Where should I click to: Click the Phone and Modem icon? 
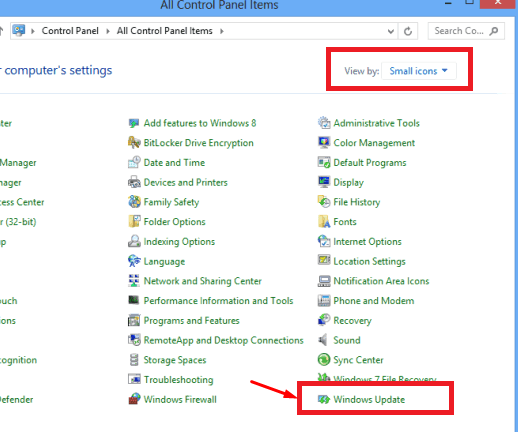pyautogui.click(x=324, y=301)
